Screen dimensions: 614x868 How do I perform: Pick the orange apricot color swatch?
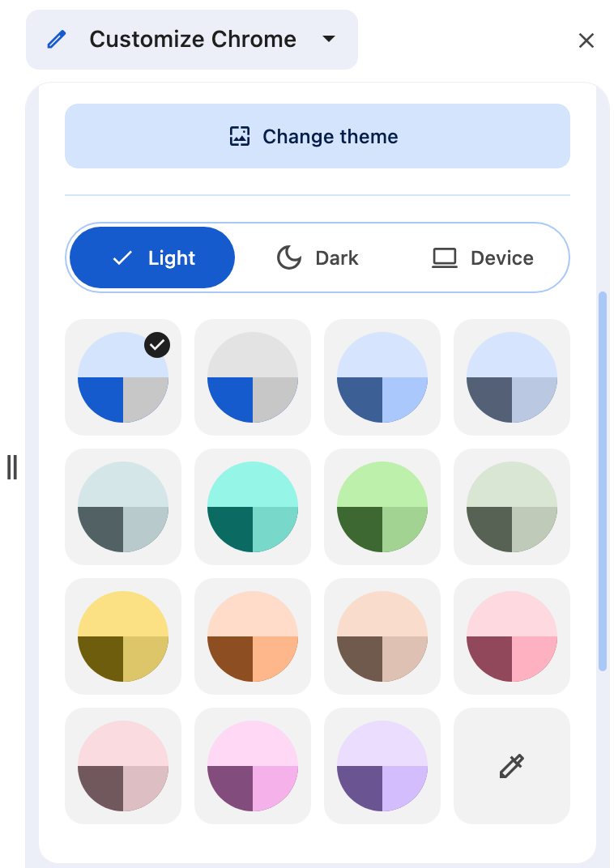click(x=253, y=636)
